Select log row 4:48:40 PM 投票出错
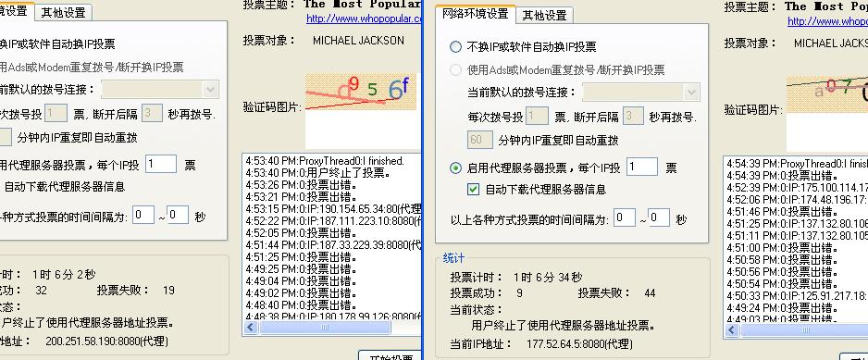Viewport: 868px width, 360px height. pyautogui.click(x=302, y=305)
